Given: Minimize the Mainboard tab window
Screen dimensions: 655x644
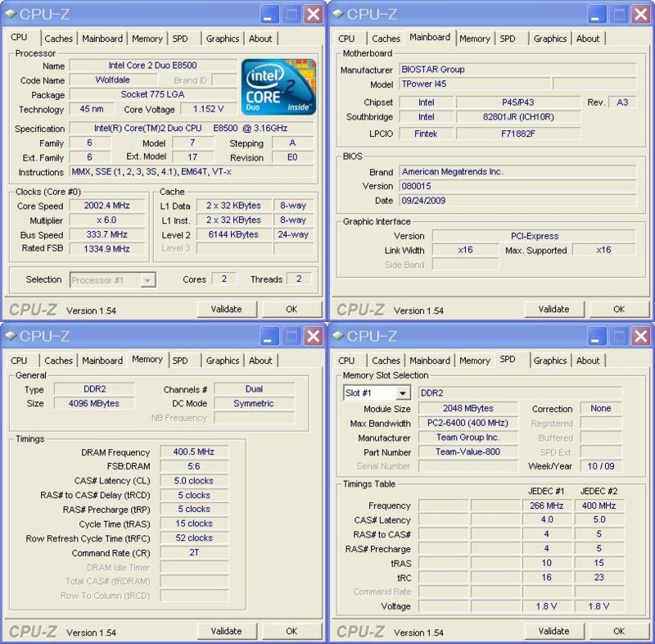Looking at the screenshot, I should click(x=597, y=15).
